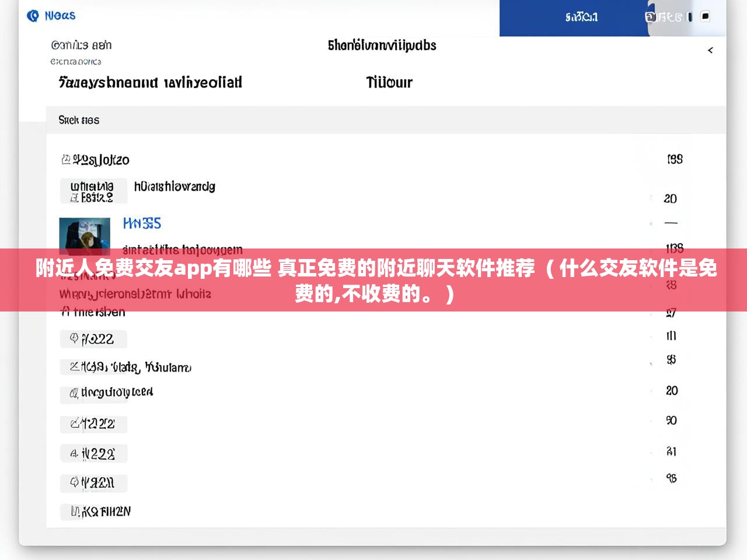Expand the dash placeholder beside "HN355"
The height and width of the screenshot is (560, 747).
672,223
